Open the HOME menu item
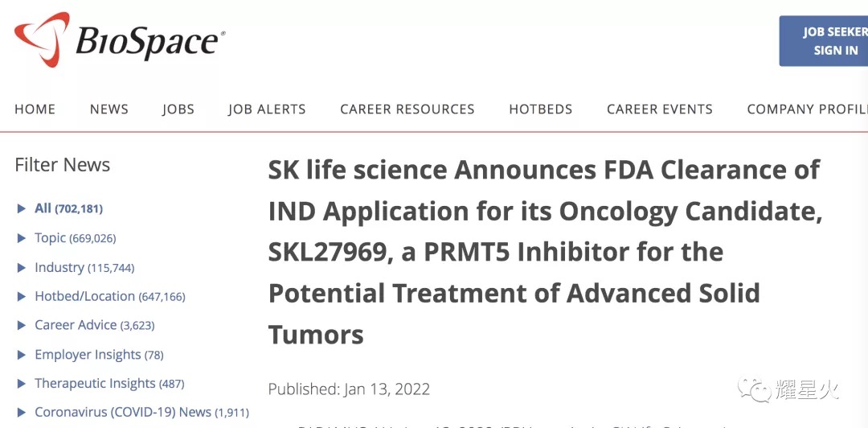This screenshot has height=428, width=868. click(35, 109)
